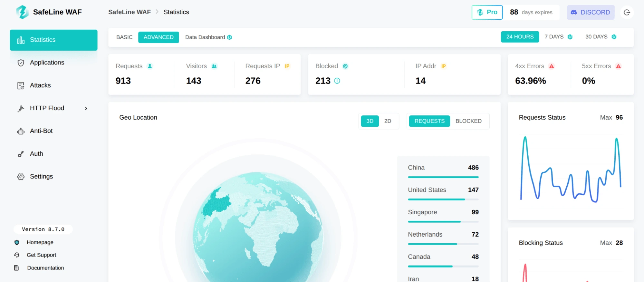Screen dimensions: 644x282
Task: Open the Anti-Bot sidebar page
Action: coord(53,131)
